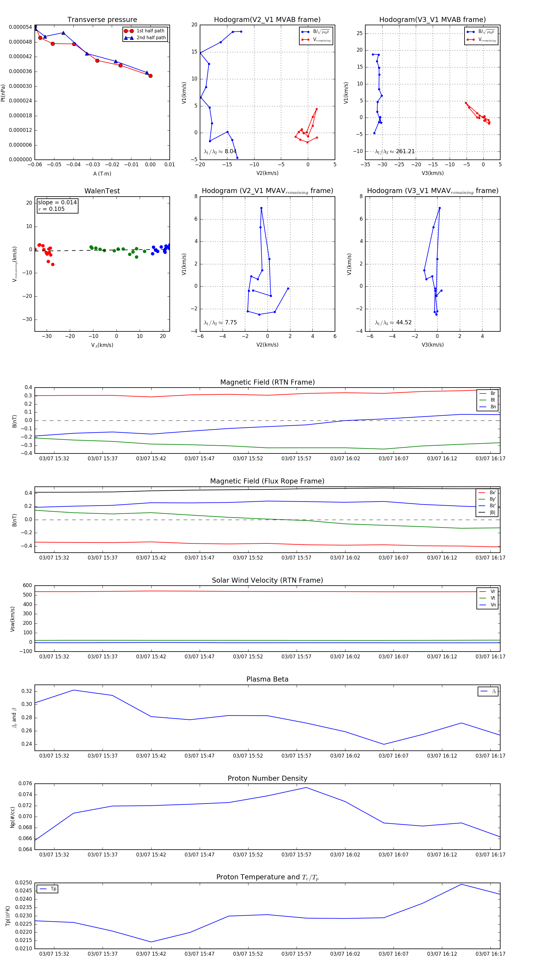The image size is (535, 980).
Task: Select the 'Tp' legend entry
Action: coord(48,889)
